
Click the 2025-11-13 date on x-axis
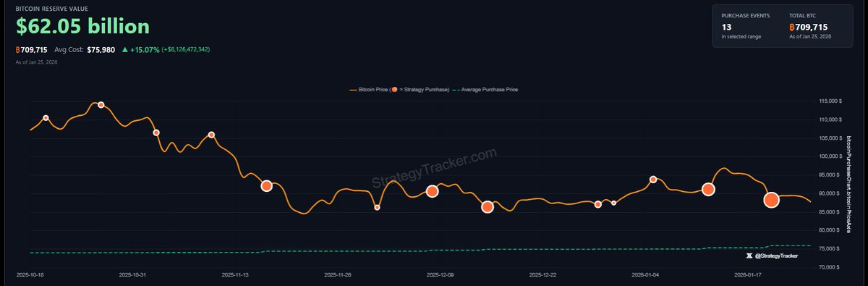(x=235, y=275)
